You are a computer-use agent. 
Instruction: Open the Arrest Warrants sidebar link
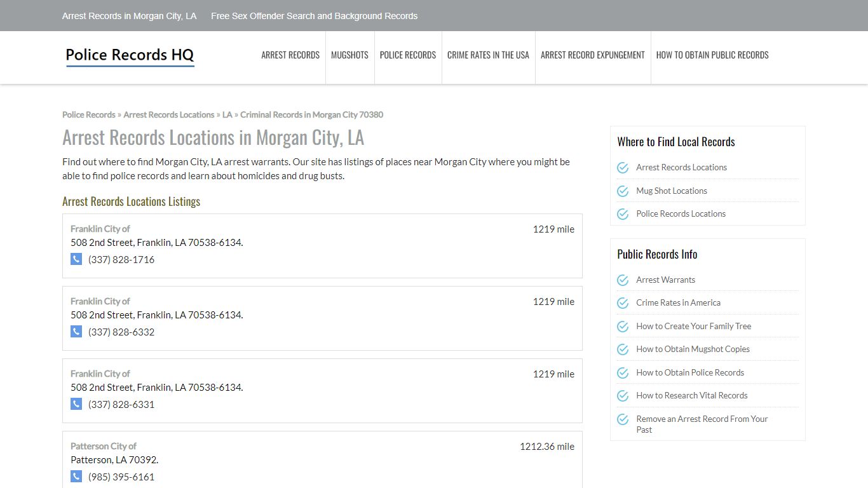666,280
